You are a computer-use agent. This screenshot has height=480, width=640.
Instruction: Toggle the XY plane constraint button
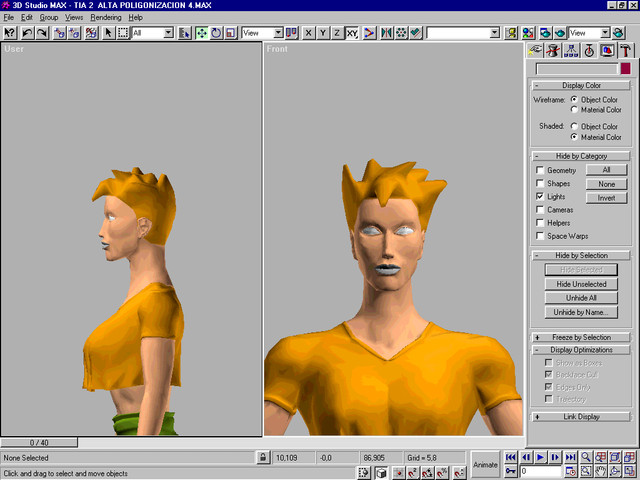(352, 33)
